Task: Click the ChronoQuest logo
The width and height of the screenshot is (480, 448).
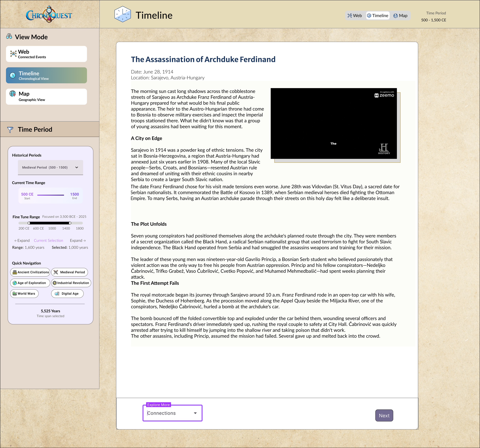Action: click(x=48, y=14)
